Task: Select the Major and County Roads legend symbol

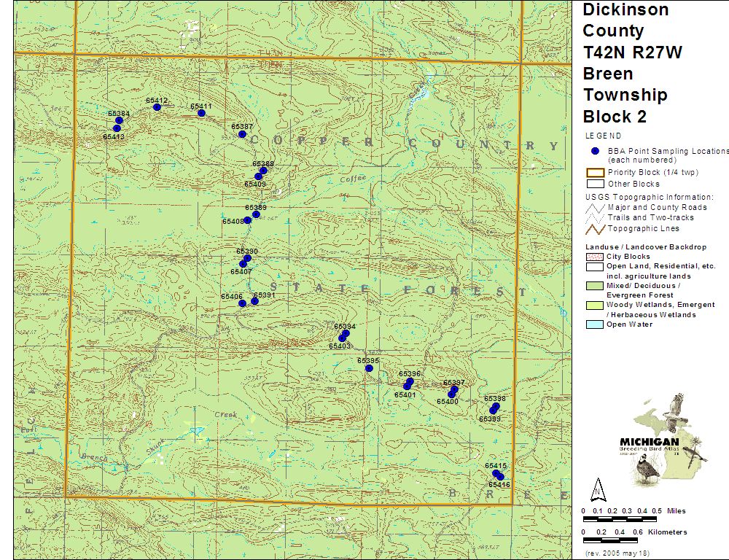Action: 596,208
